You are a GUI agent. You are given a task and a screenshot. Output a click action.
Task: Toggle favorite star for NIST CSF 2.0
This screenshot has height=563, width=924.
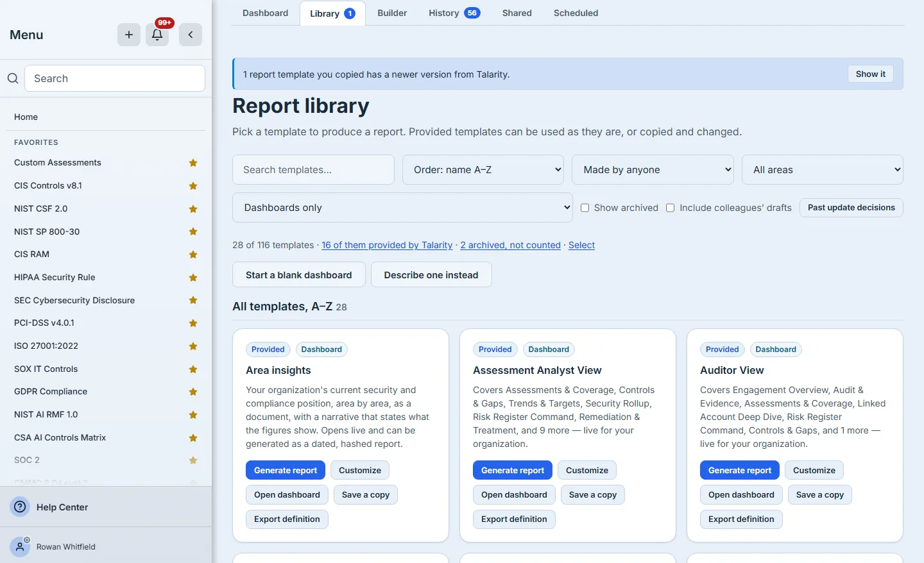coord(193,209)
